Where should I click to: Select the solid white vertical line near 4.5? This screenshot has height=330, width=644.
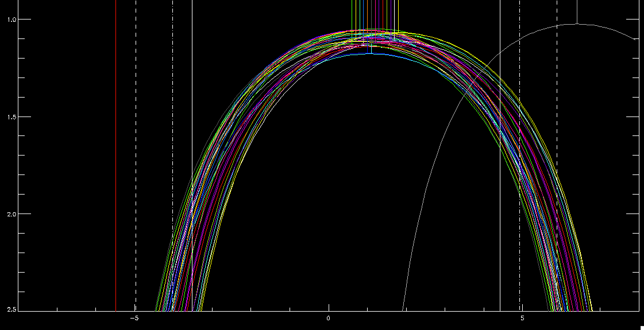coord(500,172)
